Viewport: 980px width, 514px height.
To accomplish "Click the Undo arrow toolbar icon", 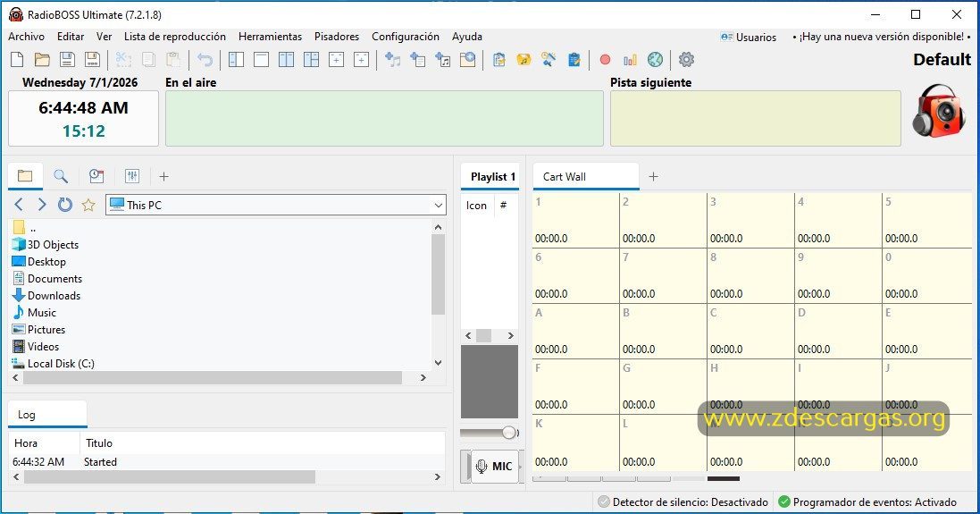I will (x=205, y=59).
